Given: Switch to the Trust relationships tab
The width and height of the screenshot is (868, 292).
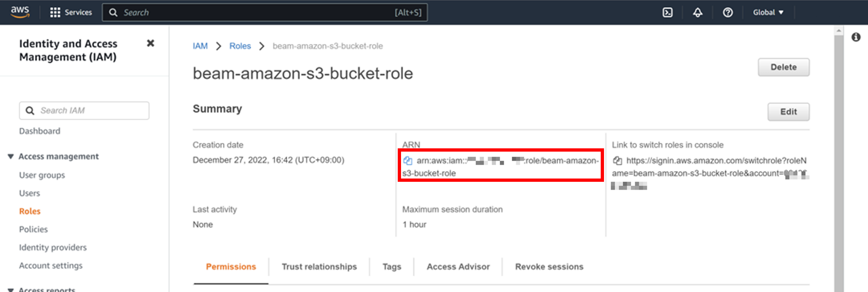Looking at the screenshot, I should [x=319, y=266].
